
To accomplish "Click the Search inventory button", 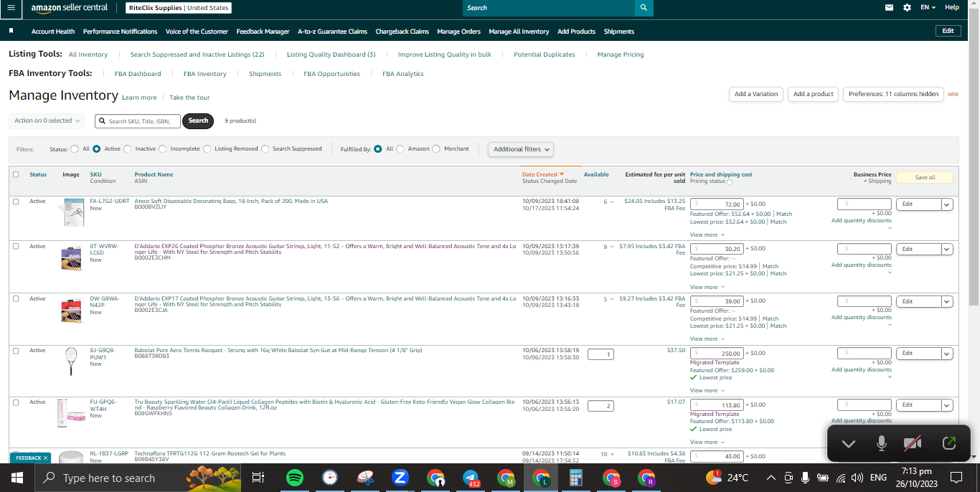I will pyautogui.click(x=198, y=120).
